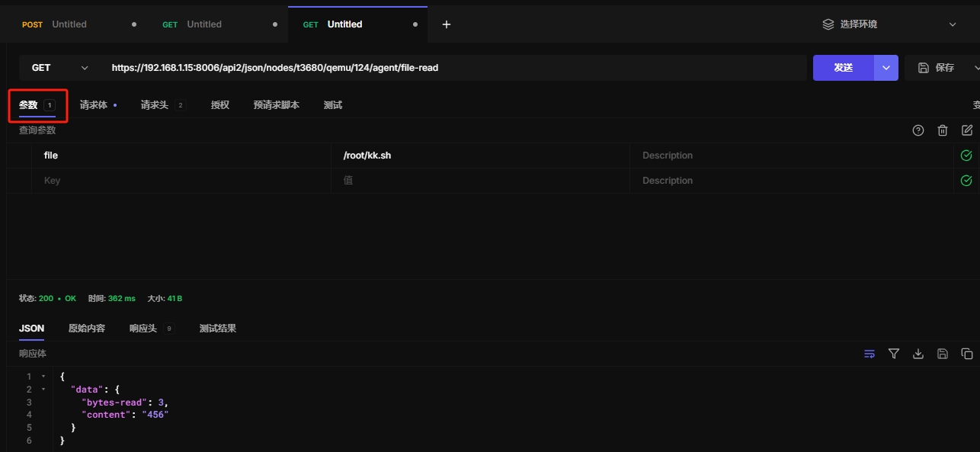Open the GET method dropdown

tap(59, 68)
